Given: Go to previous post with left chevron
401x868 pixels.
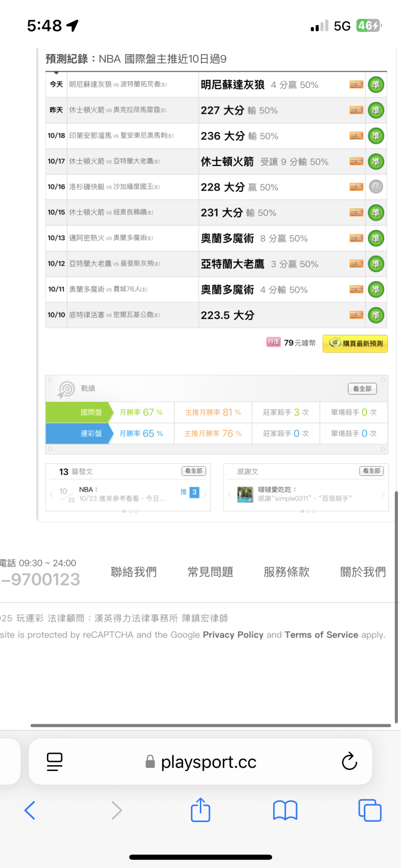Looking at the screenshot, I should click(52, 494).
